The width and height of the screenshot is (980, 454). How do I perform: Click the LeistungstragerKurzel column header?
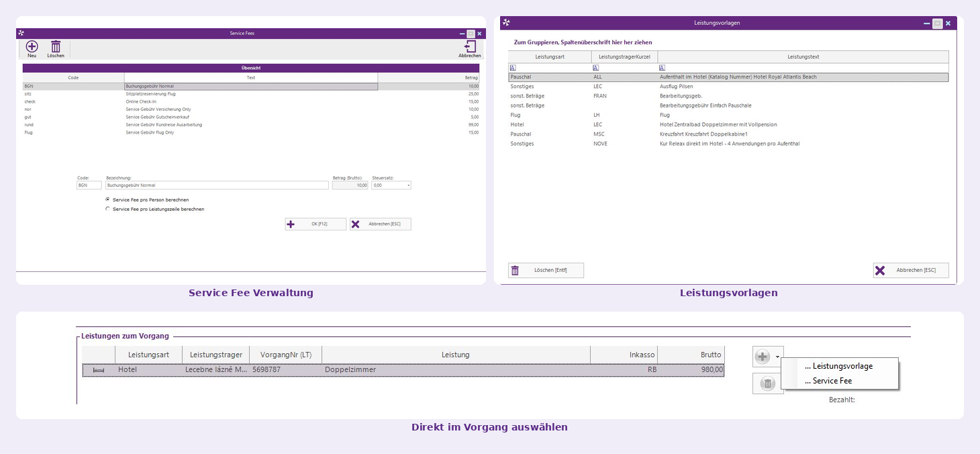coord(624,57)
